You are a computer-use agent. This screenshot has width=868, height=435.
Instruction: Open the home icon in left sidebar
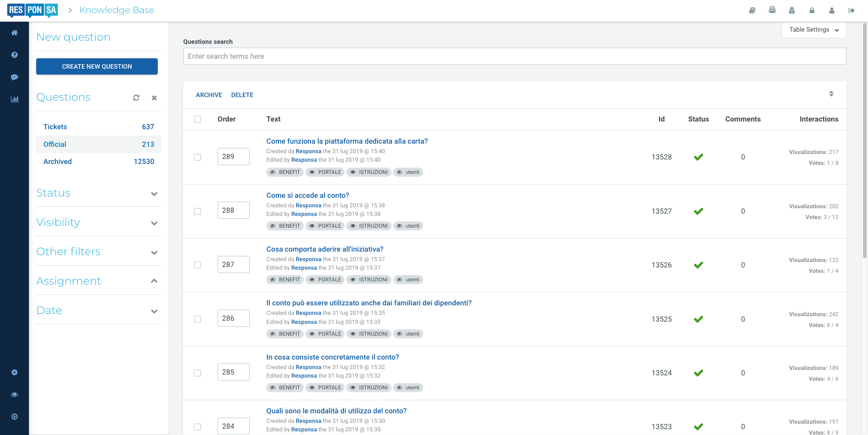(14, 33)
